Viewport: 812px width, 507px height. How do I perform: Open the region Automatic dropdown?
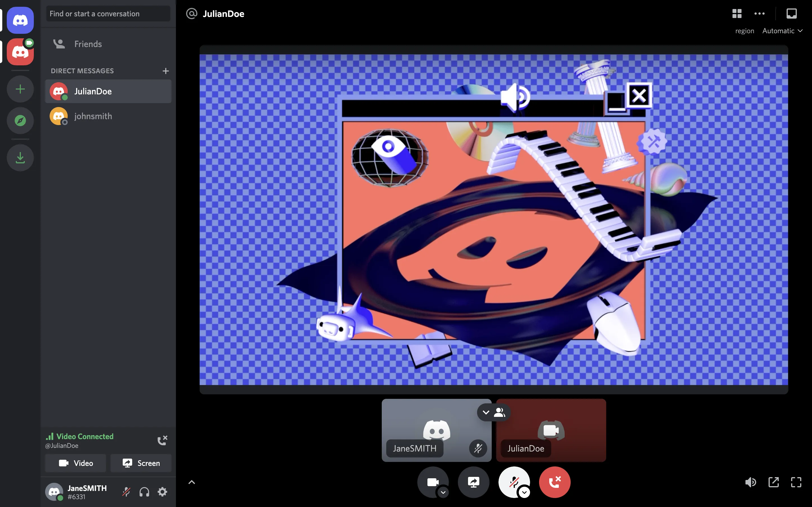pyautogui.click(x=782, y=31)
